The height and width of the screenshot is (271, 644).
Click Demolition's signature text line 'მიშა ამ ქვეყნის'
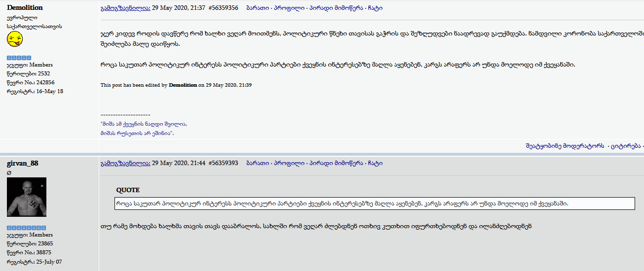pyautogui.click(x=144, y=124)
